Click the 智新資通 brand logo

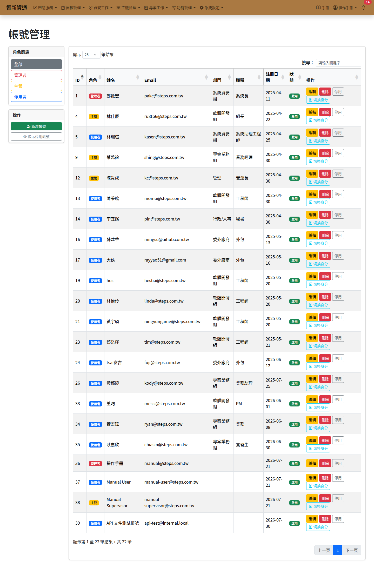click(x=17, y=8)
